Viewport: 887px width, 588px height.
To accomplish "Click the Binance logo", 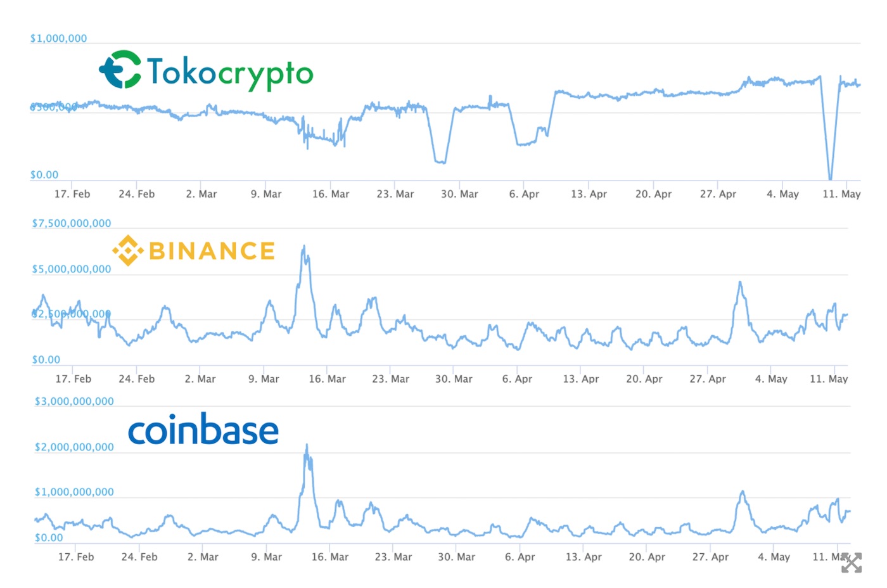I will (194, 251).
